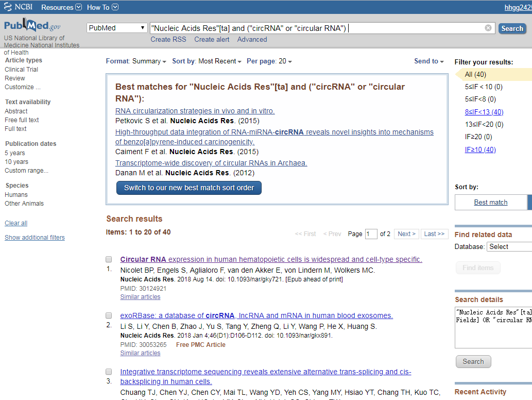Open the Advanced search link
Image resolution: width=532 pixels, height=400 pixels.
point(252,40)
